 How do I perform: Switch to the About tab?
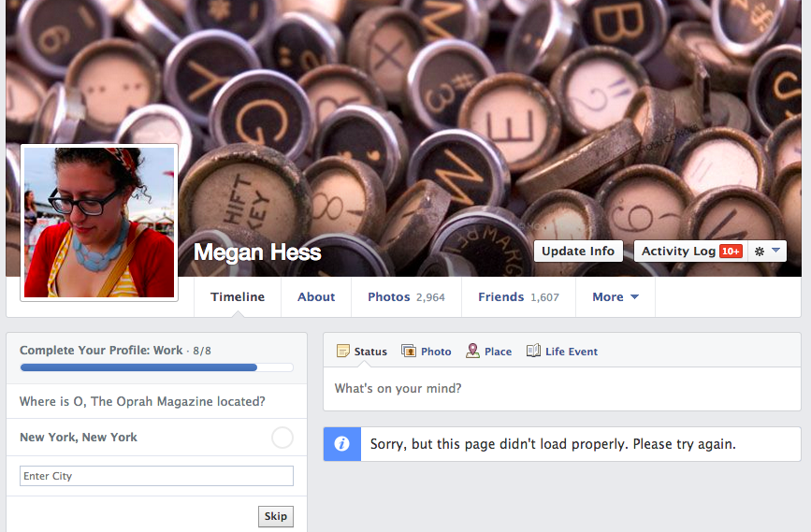(x=316, y=297)
